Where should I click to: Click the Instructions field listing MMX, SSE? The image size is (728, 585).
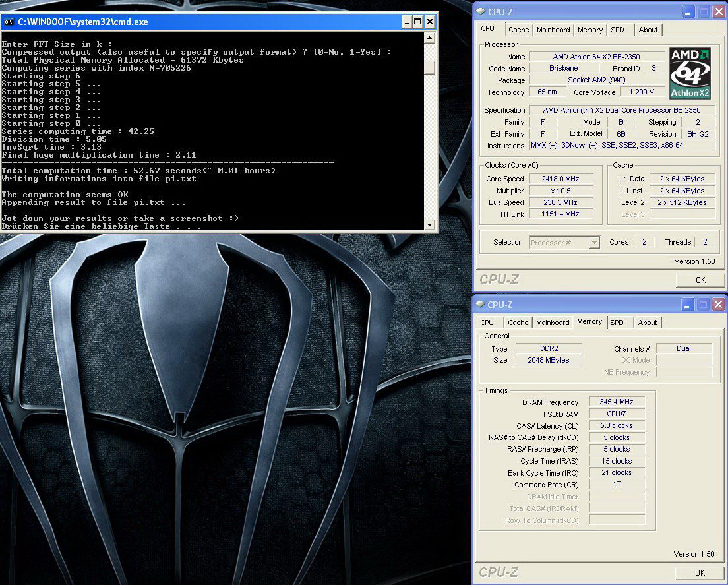pyautogui.click(x=622, y=145)
